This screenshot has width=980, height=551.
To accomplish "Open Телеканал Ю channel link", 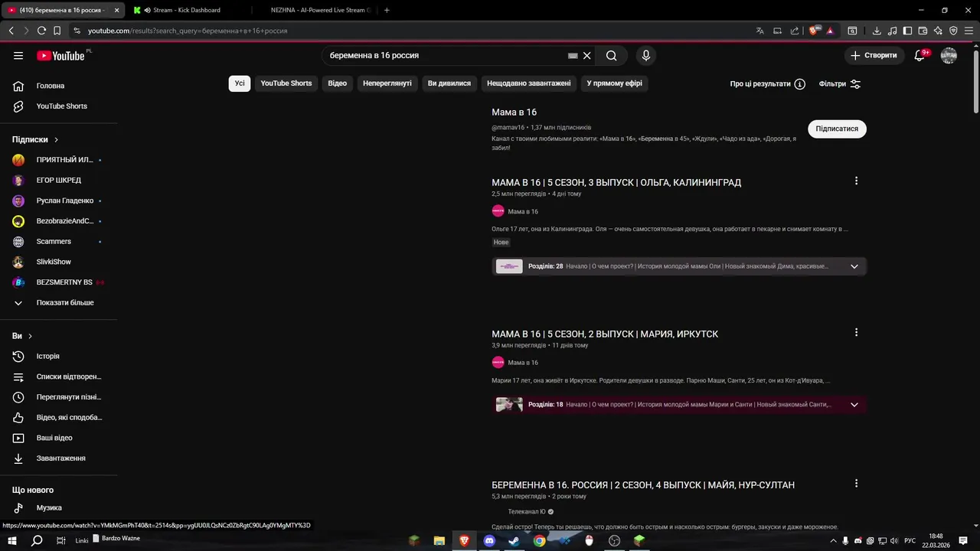I will click(527, 512).
